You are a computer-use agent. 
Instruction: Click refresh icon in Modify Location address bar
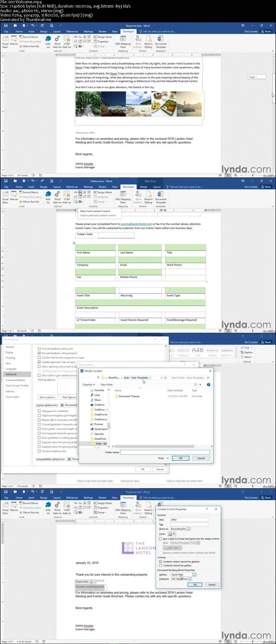pyautogui.click(x=165, y=378)
